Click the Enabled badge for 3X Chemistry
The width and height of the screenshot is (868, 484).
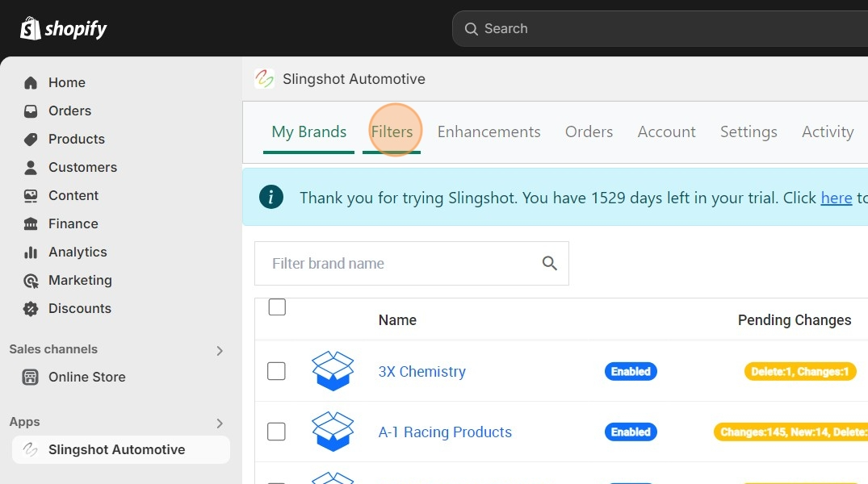tap(631, 371)
